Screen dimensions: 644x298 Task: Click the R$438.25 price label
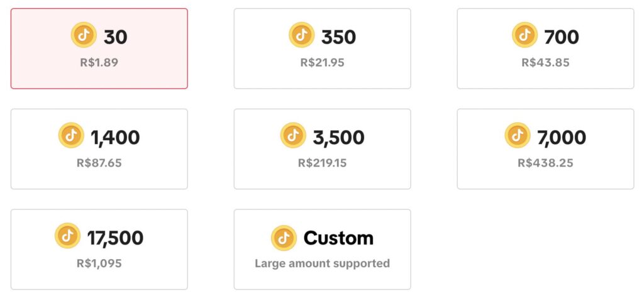pyautogui.click(x=545, y=163)
